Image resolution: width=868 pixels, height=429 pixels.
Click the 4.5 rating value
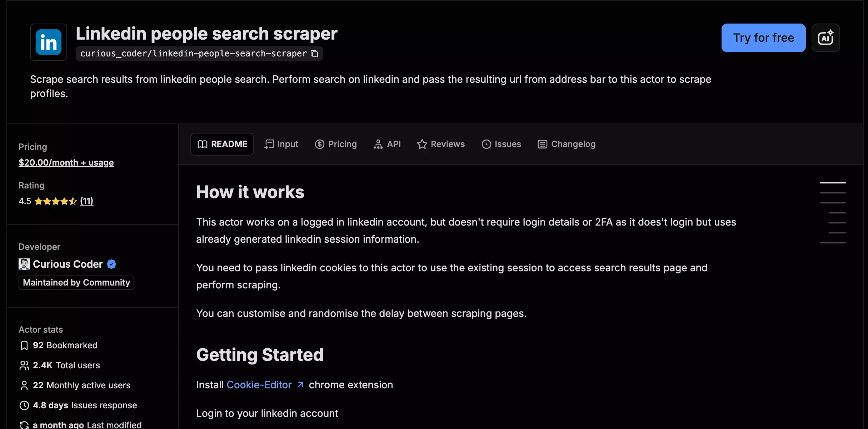tap(25, 201)
